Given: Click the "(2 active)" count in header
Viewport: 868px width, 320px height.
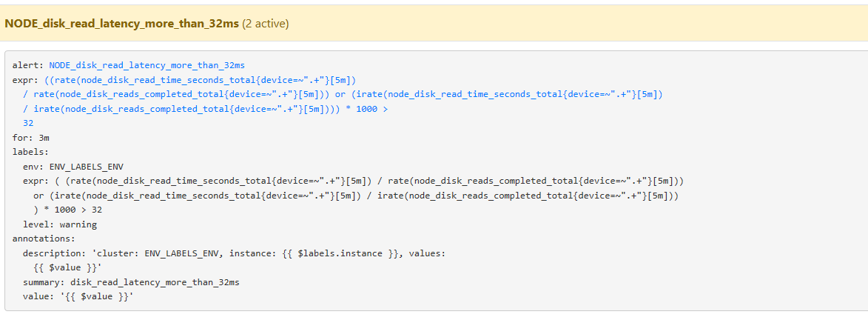Looking at the screenshot, I should 265,24.
